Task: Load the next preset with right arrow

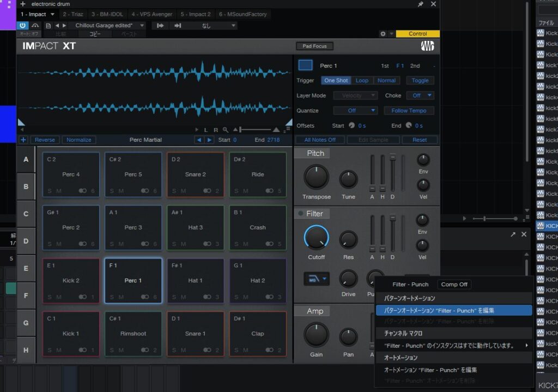Action: (x=64, y=26)
